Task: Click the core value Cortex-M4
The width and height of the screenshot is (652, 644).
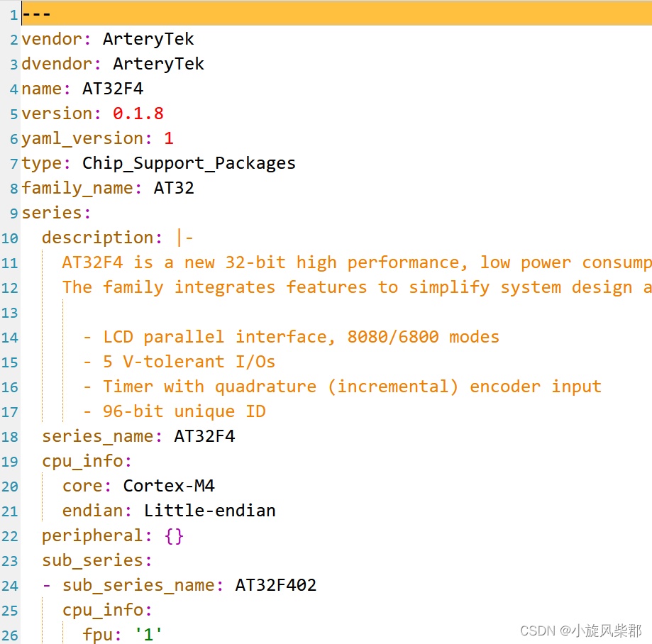Action: [169, 486]
